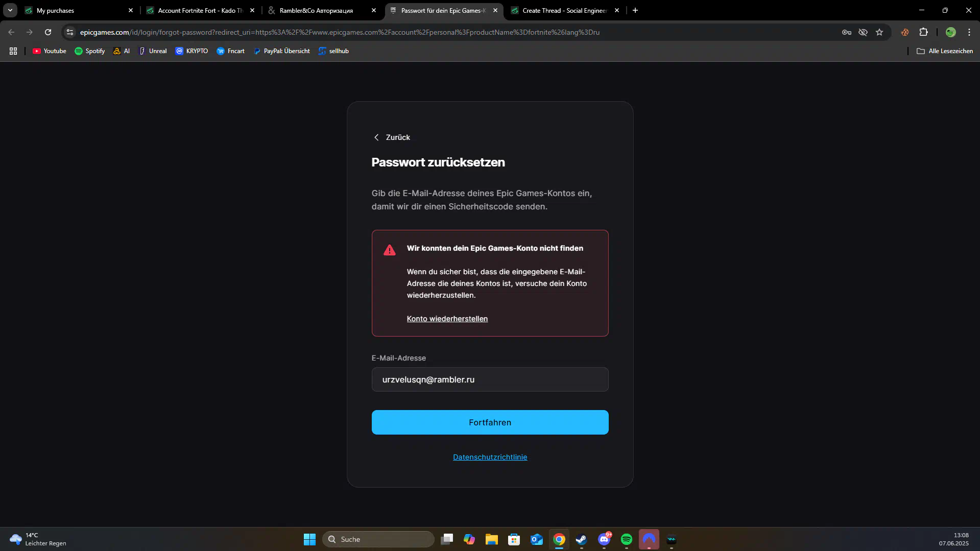Open Microsoft Store from the taskbar
Viewport: 980px width, 551px height.
tap(514, 539)
